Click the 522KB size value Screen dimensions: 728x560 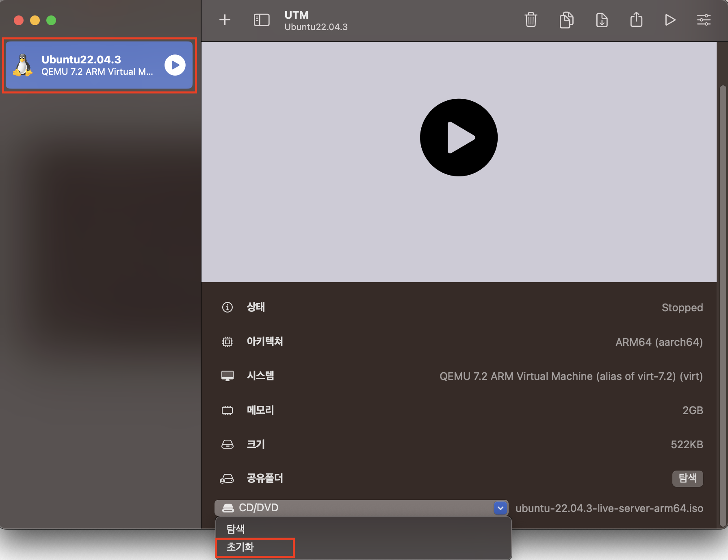687,445
